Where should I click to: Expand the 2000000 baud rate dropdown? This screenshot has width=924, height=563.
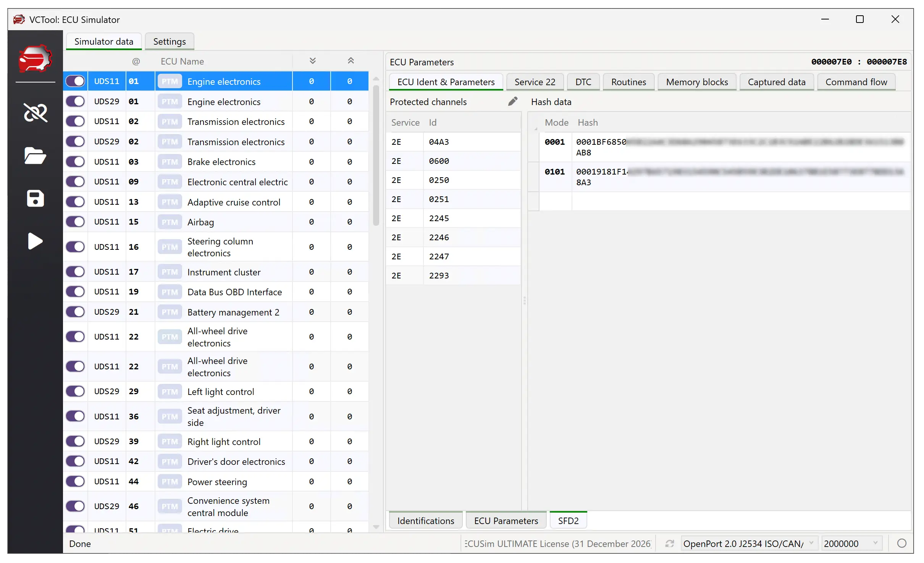875,543
